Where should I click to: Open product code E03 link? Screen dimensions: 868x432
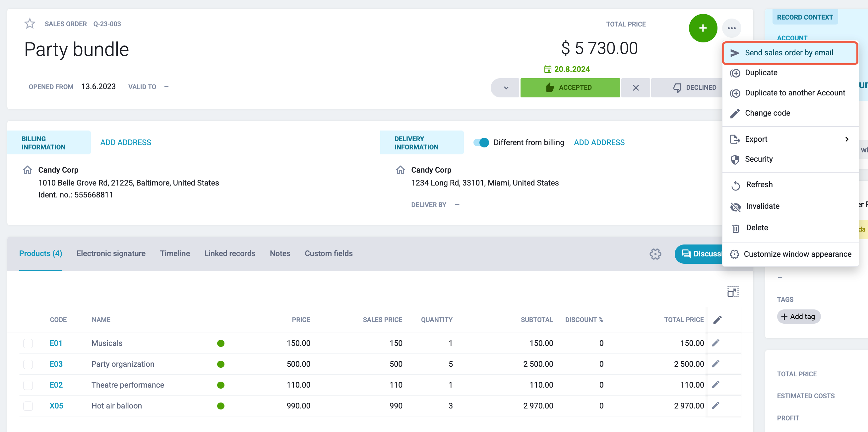(x=56, y=364)
